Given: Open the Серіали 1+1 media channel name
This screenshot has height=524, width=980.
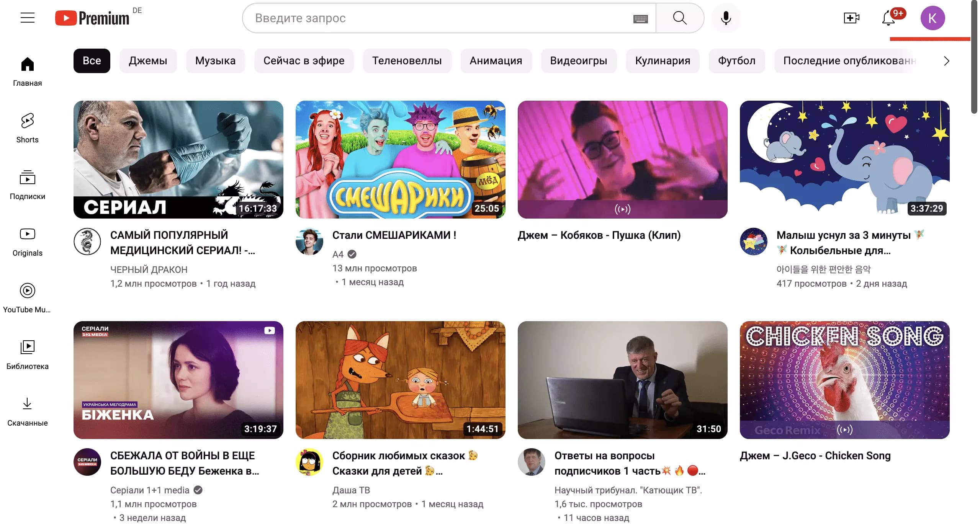Looking at the screenshot, I should point(150,490).
